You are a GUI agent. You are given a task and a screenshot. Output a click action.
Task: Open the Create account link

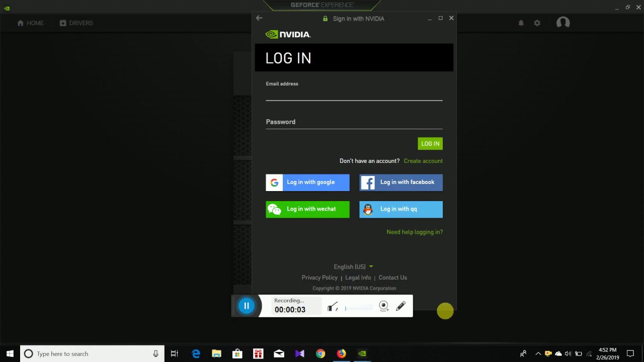[423, 161]
